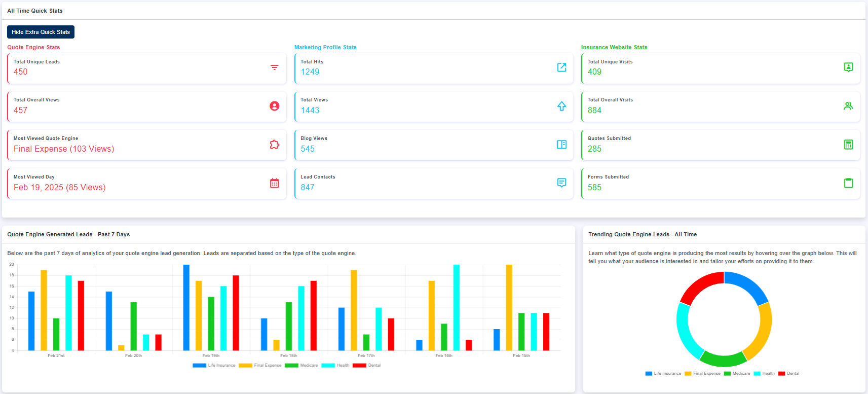
Task: Click the Feb 15th yellow Final Expense bar
Action: (509, 307)
